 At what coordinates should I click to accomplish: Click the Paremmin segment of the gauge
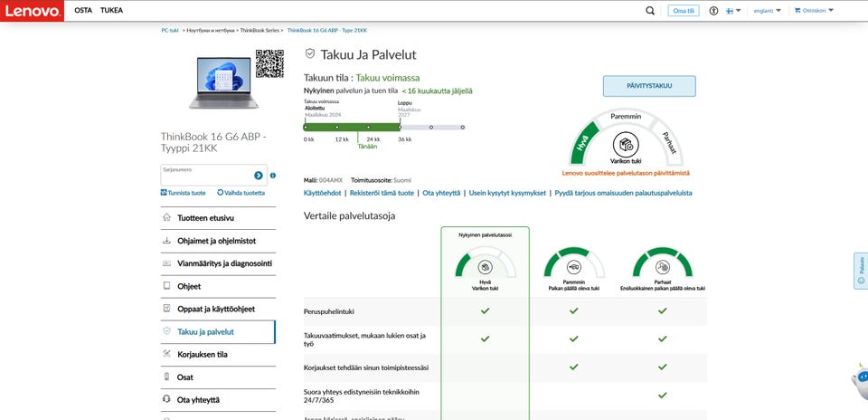[x=626, y=117]
